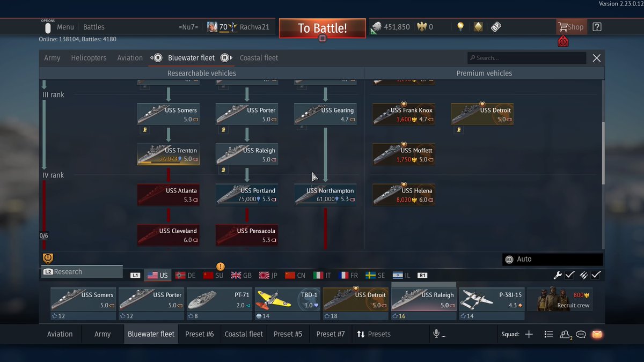The height and width of the screenshot is (362, 644).
Task: Select the bottom Coastal fleet preset
Action: [x=244, y=334]
